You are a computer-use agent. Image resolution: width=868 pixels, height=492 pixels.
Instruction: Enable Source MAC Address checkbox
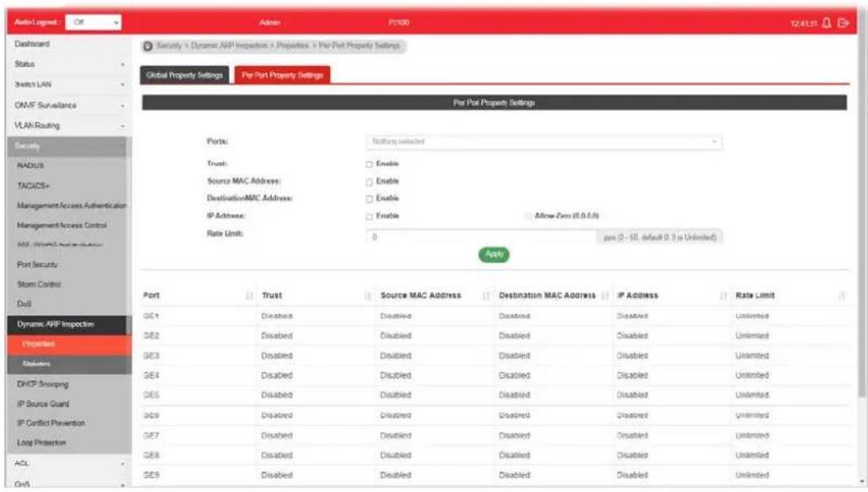click(369, 182)
